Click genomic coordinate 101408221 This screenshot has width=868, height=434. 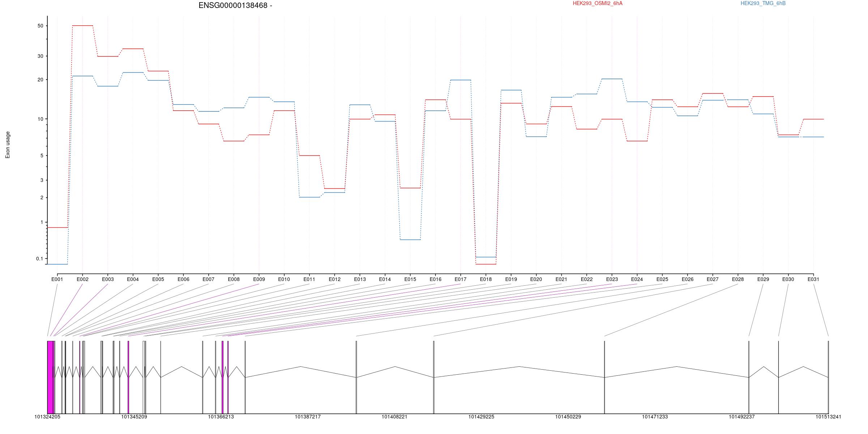395,417
